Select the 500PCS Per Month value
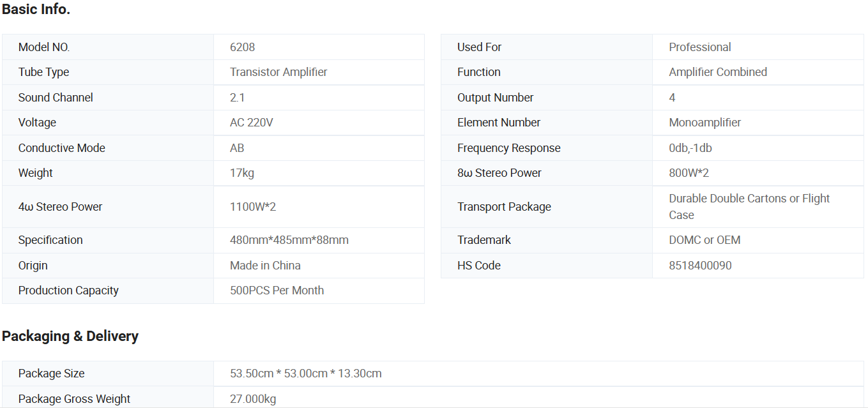868x408 pixels. [x=277, y=291]
